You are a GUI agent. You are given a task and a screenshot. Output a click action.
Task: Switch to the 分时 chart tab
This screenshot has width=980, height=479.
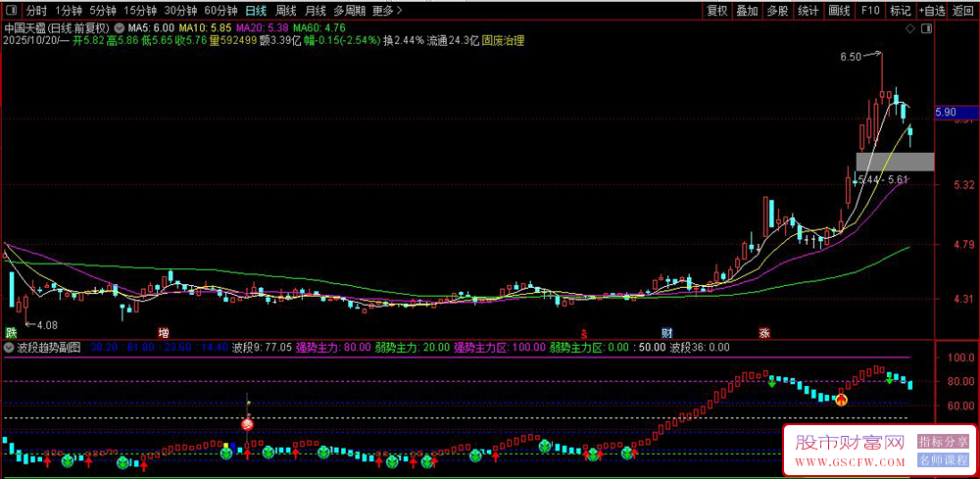pos(36,11)
